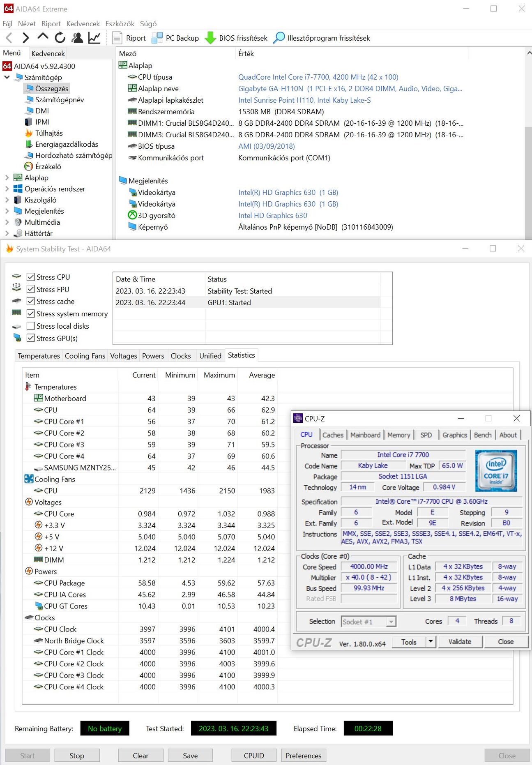Expand the Alaplap tree node
This screenshot has width=532, height=765.
(x=7, y=177)
